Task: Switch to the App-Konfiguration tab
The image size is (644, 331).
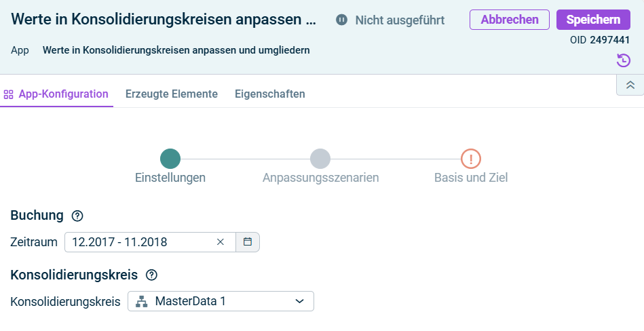Action: [56, 94]
